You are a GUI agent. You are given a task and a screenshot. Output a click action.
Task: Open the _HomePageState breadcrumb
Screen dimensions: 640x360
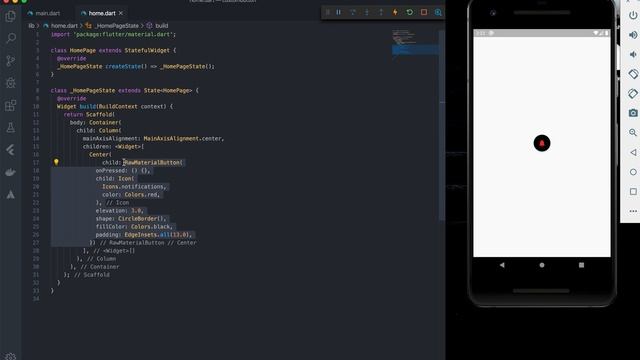(x=117, y=25)
